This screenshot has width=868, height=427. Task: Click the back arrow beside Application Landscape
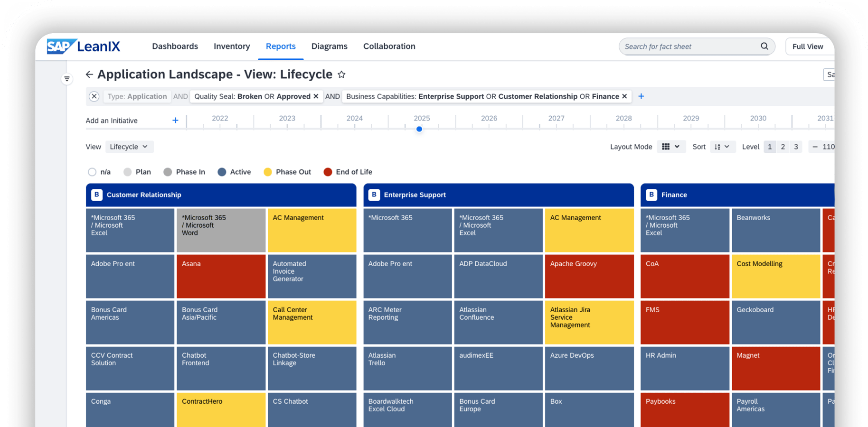click(89, 74)
